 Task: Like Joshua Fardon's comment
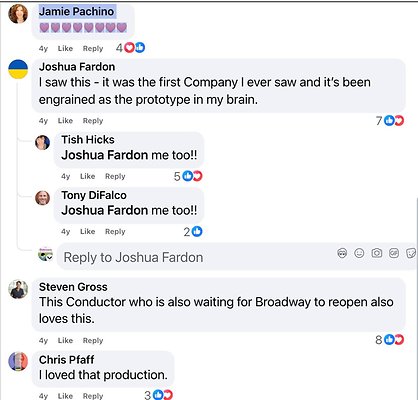point(65,121)
